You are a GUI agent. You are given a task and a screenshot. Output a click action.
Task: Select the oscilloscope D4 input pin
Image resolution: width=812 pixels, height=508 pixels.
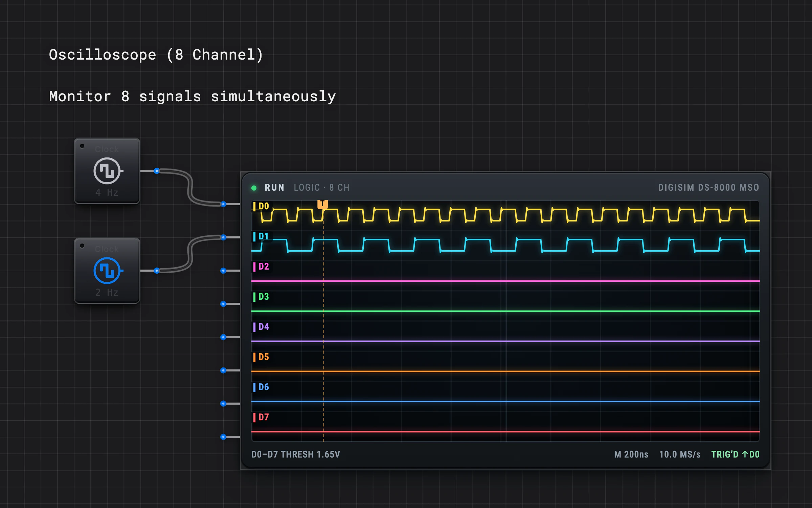point(223,337)
